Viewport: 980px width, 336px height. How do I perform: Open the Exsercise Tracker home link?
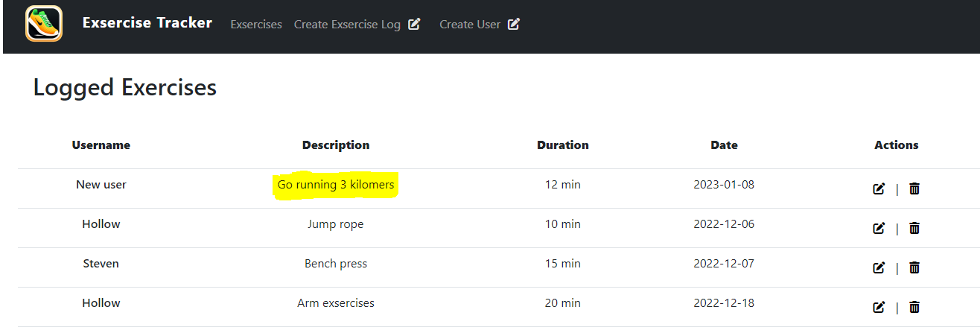[147, 23]
